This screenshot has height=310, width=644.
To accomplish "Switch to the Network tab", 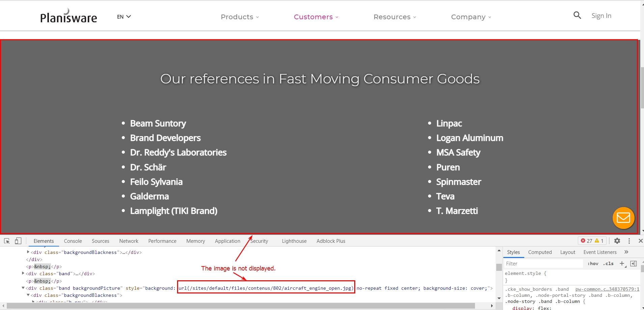I will coord(129,241).
